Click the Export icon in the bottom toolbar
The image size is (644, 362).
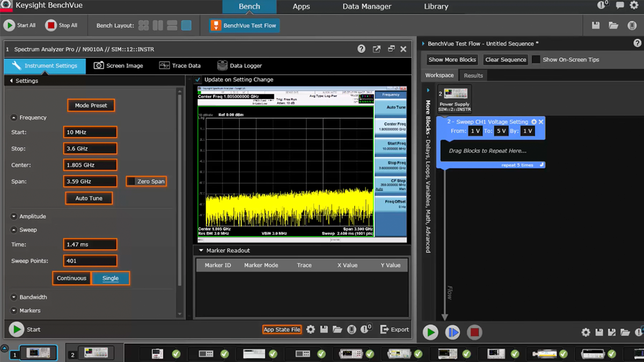[x=384, y=329]
